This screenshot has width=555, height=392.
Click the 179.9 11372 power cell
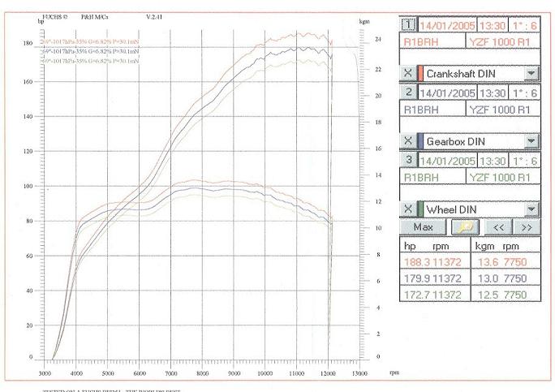point(435,278)
